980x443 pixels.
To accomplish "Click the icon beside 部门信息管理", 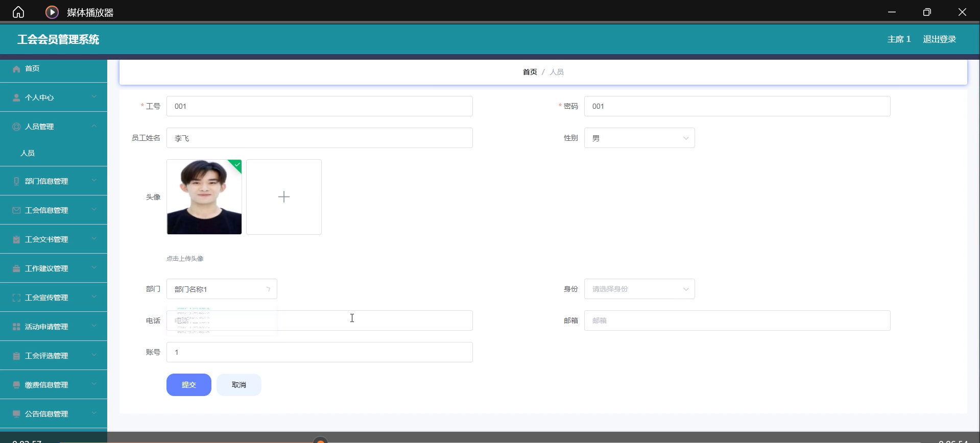I will tap(16, 181).
